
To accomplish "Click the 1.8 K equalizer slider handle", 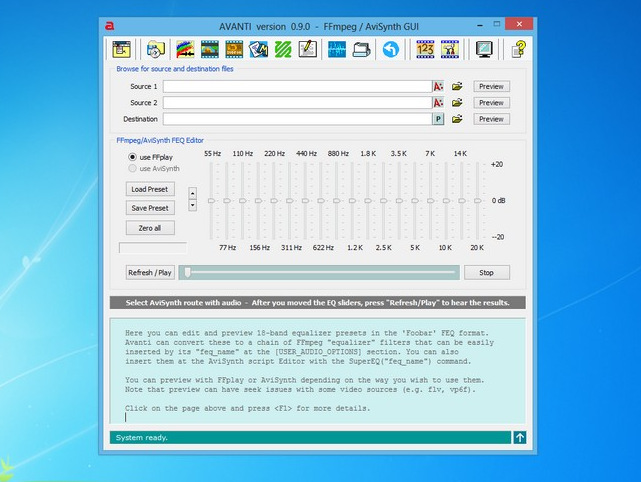I will (368, 201).
